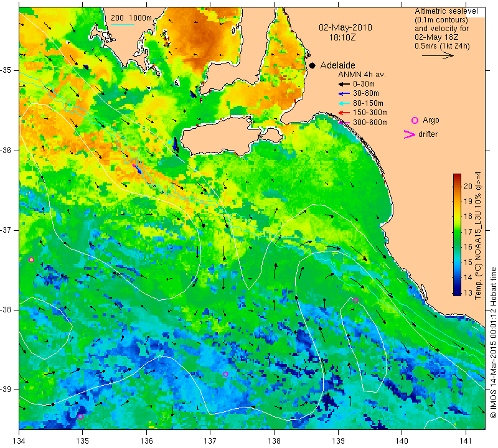Click the black 0-30m arrow legend icon
This screenshot has width=498, height=448.
click(x=344, y=84)
